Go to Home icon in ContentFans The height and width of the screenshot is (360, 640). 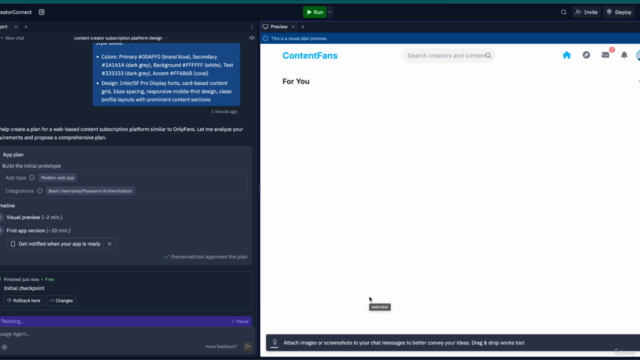pyautogui.click(x=567, y=55)
